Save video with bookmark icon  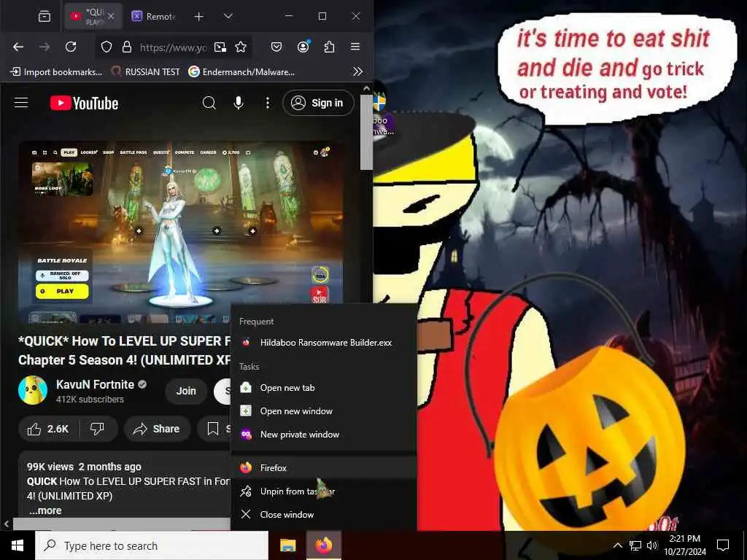(x=213, y=429)
